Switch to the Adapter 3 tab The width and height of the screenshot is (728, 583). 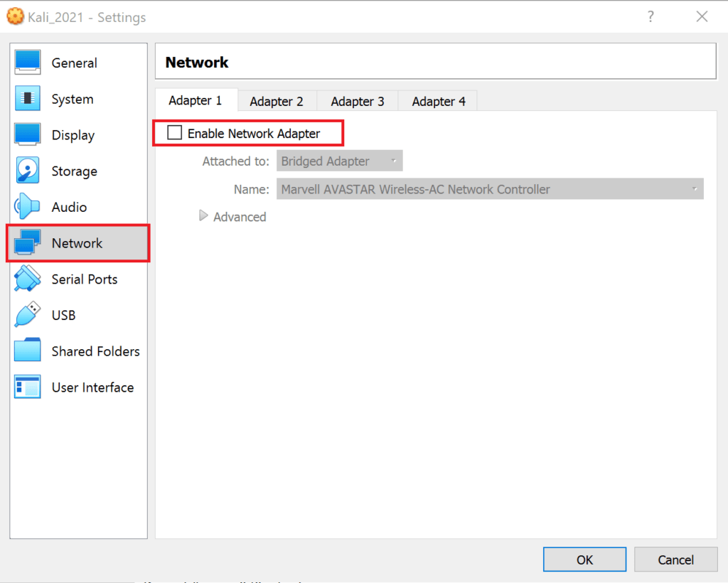pos(358,101)
